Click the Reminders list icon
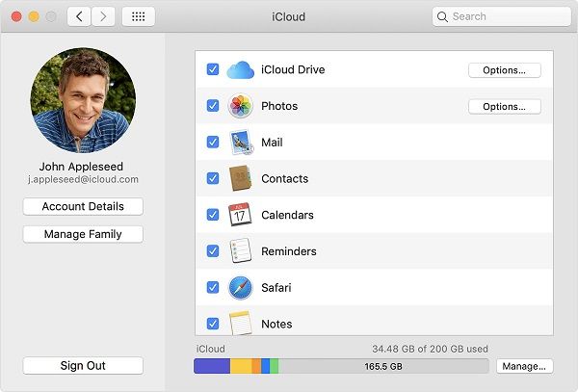This screenshot has height=392, width=578. (240, 251)
